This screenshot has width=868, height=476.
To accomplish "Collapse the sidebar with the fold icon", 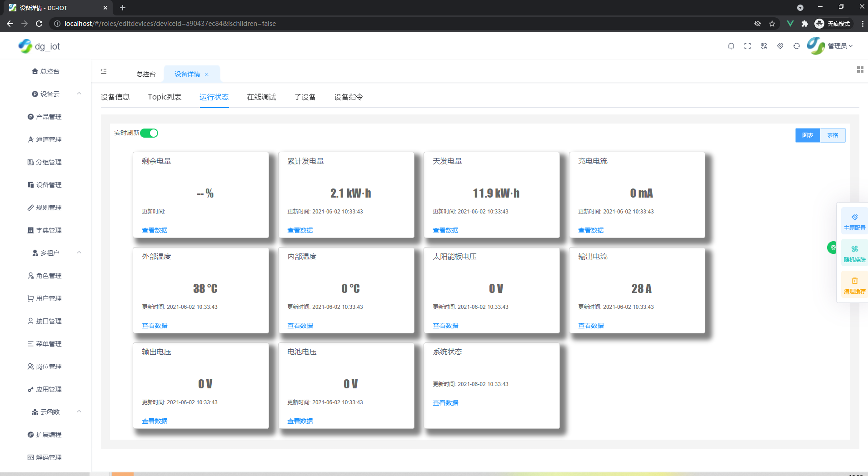I will [x=104, y=71].
